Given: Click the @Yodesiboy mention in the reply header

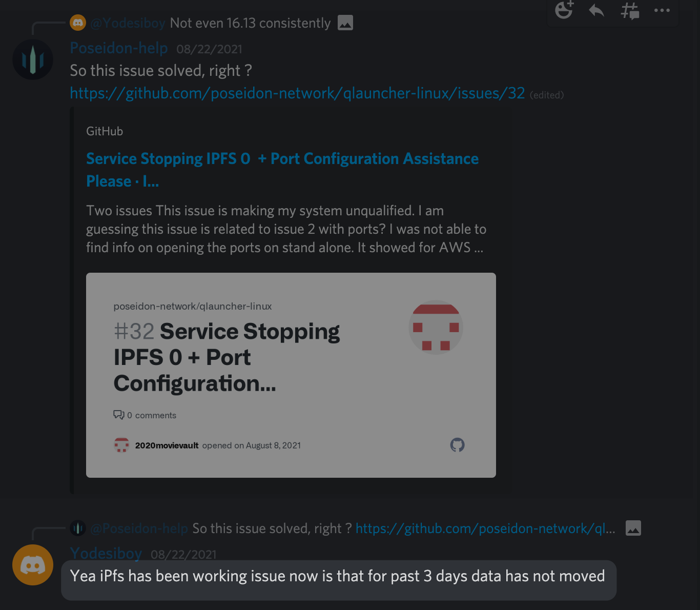Looking at the screenshot, I should tap(127, 23).
